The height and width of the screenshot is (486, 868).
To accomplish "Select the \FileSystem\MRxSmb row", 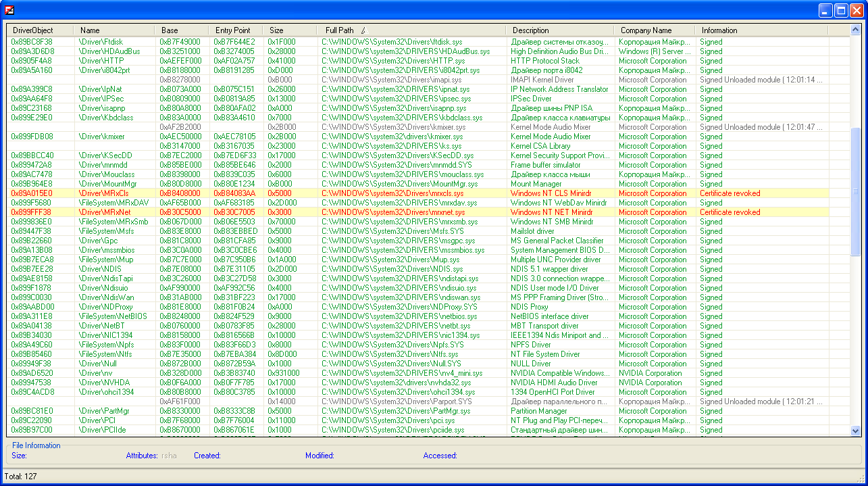I will tap(417, 222).
